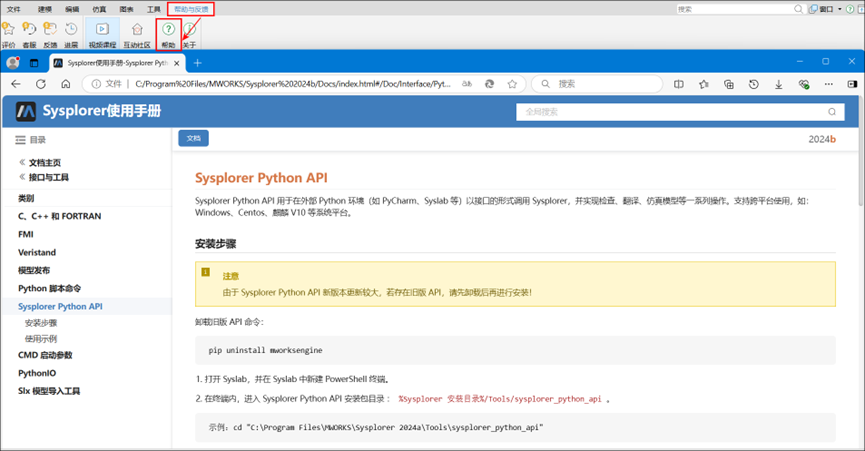865x451 pixels.
Task: Click the global search magnifier icon
Action: tap(831, 112)
